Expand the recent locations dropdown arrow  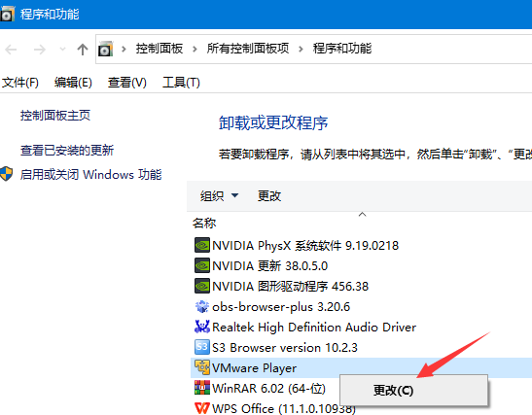tap(62, 50)
